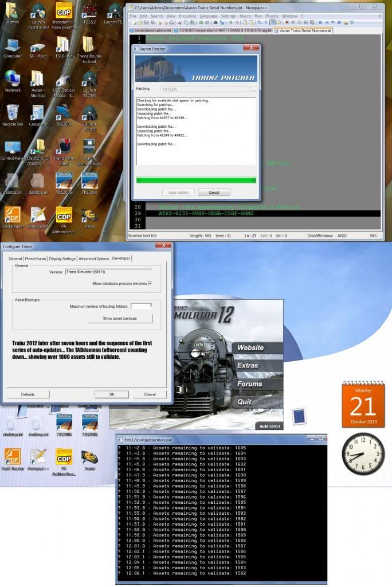This screenshot has height=587, width=392.
Task: Open the TRS2004 shortcut icon
Action: click(64, 115)
